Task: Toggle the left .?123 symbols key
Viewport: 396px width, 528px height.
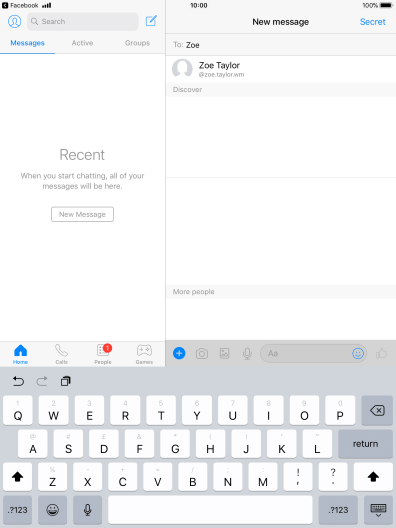Action: point(18,510)
